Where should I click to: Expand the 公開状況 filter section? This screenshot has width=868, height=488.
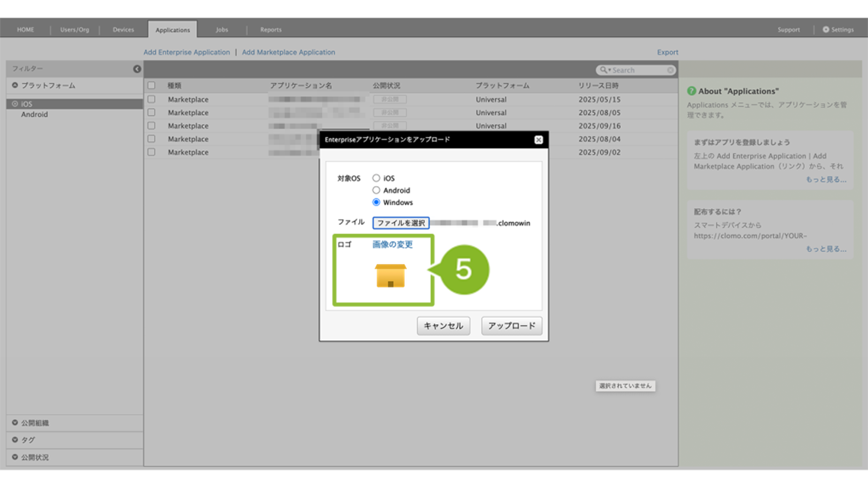click(x=15, y=457)
